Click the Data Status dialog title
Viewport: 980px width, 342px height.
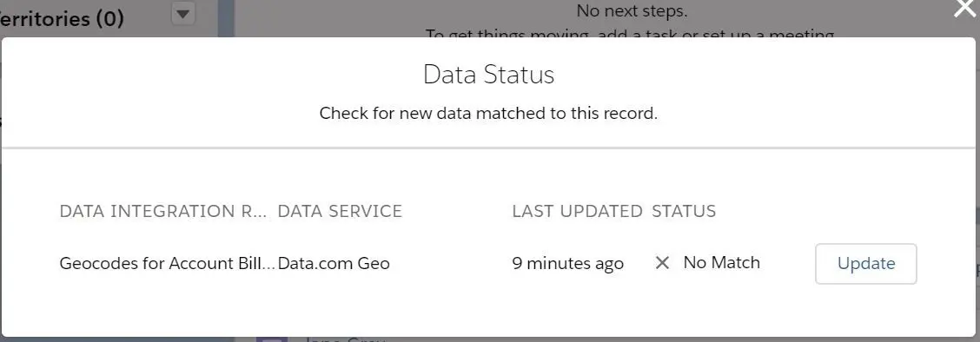point(489,75)
